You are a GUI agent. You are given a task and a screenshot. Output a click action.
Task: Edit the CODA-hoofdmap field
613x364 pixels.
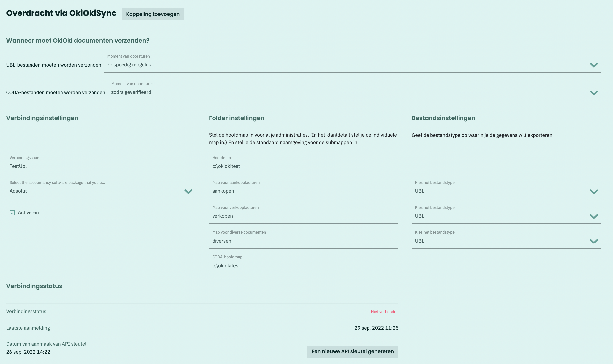click(x=304, y=263)
